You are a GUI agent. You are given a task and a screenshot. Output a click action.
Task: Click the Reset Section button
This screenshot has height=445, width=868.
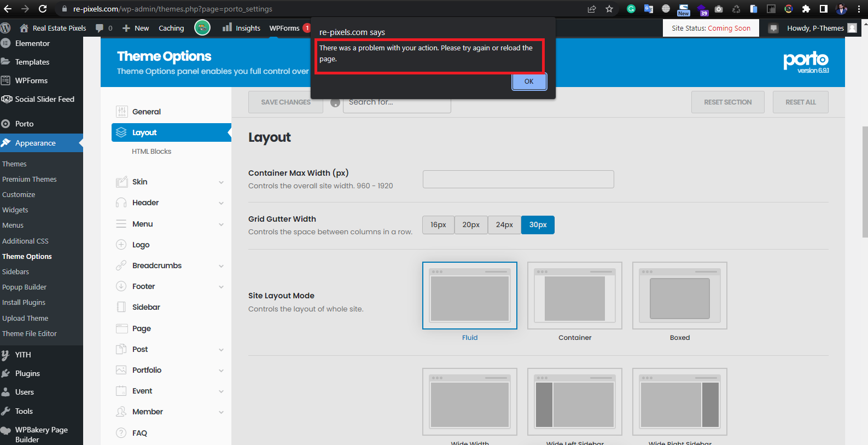pyautogui.click(x=727, y=102)
